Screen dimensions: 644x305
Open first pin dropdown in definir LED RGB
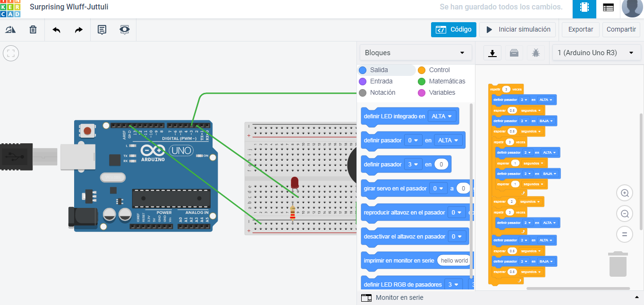[x=453, y=284]
